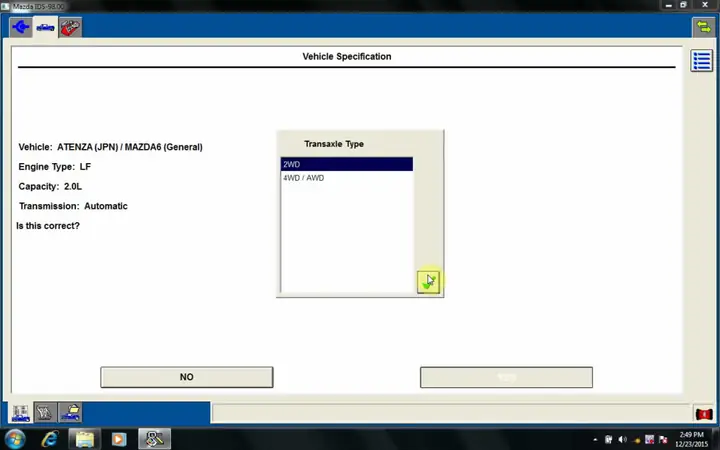720x450 pixels.
Task: Open the vehicle identification car tab
Action: 46,28
